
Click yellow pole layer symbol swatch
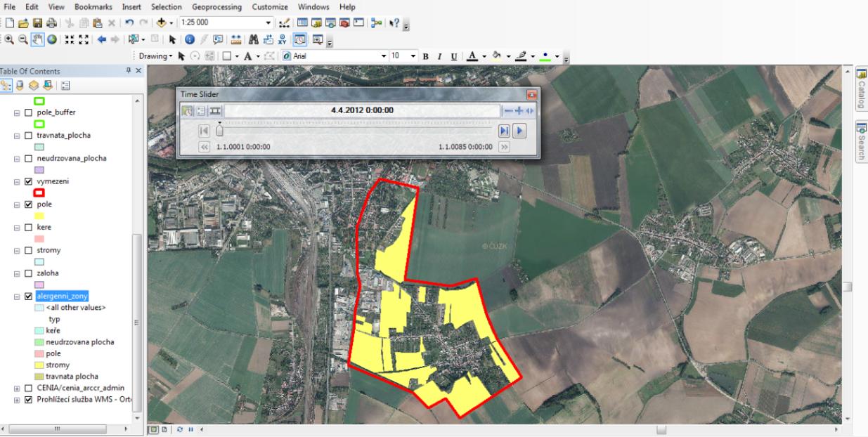point(39,215)
